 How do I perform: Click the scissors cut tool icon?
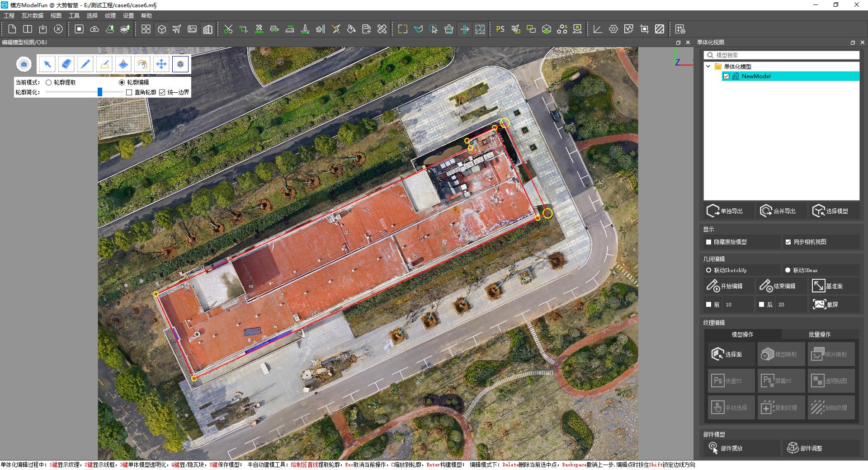[x=228, y=29]
